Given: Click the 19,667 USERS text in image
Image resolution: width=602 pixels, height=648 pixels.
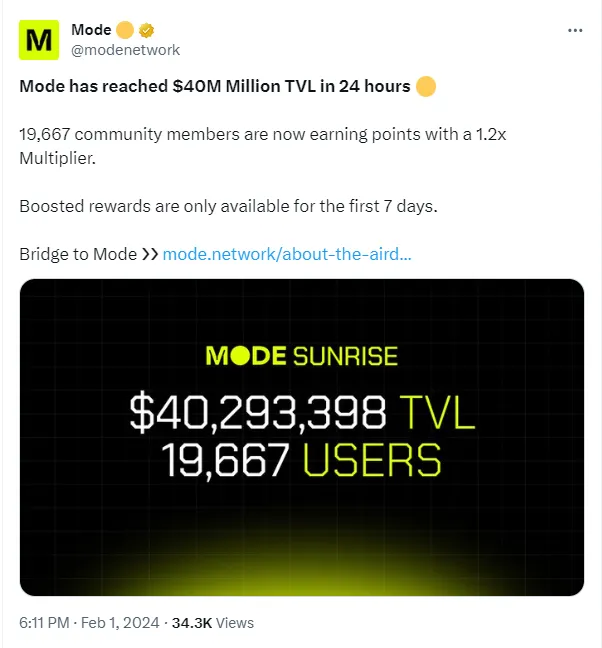Looking at the screenshot, I should (301, 460).
